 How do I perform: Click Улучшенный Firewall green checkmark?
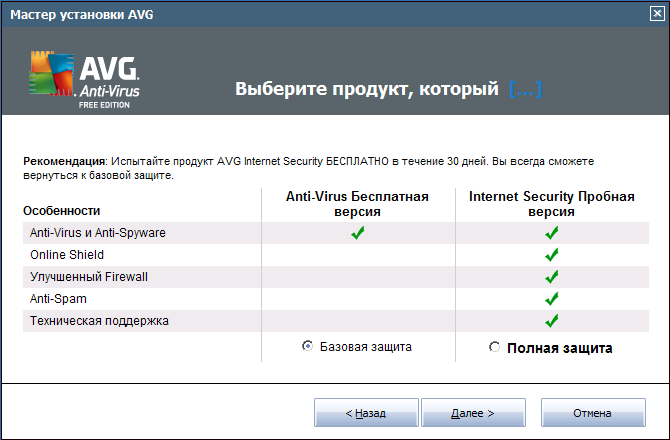click(x=551, y=277)
